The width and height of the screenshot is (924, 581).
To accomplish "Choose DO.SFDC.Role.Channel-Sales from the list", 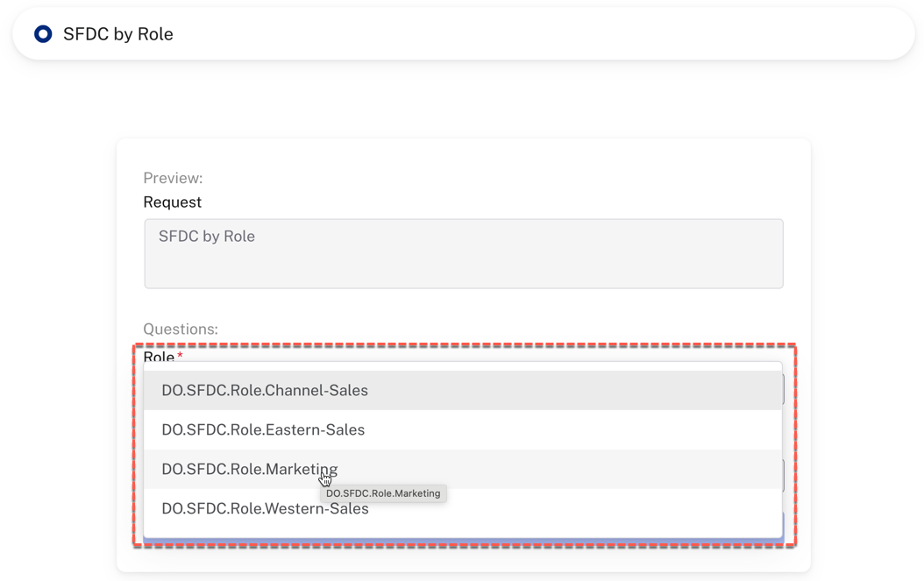I will 265,390.
